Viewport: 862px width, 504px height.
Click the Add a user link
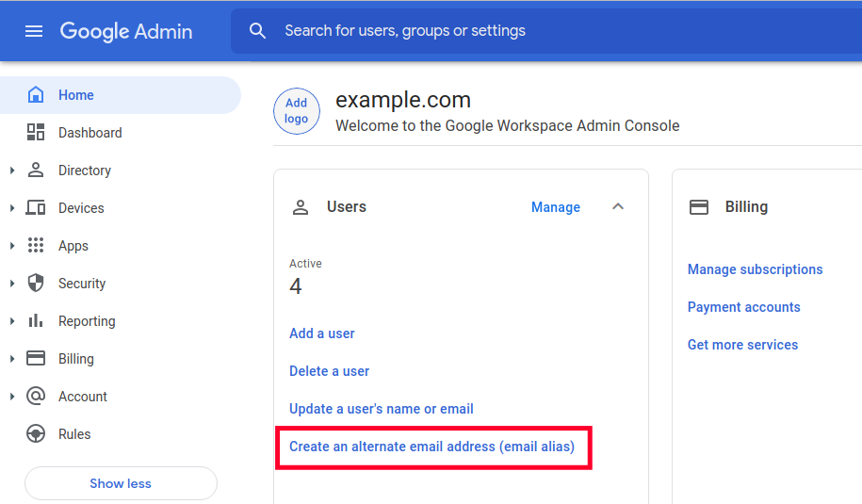tap(322, 333)
